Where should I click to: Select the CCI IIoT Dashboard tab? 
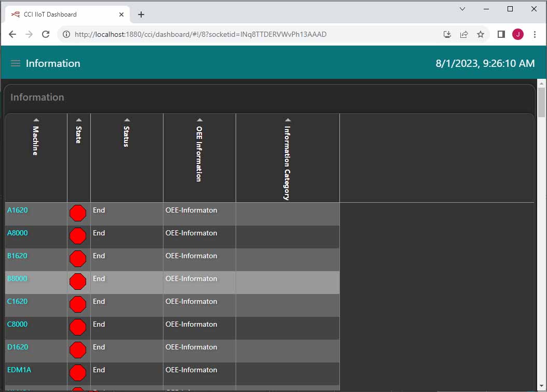(66, 15)
